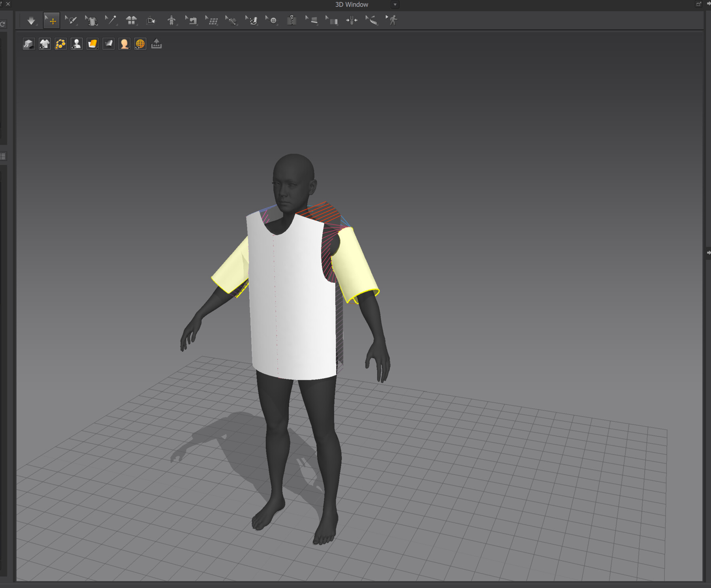
Task: Switch to the mesh surface gray icon
Action: click(108, 44)
